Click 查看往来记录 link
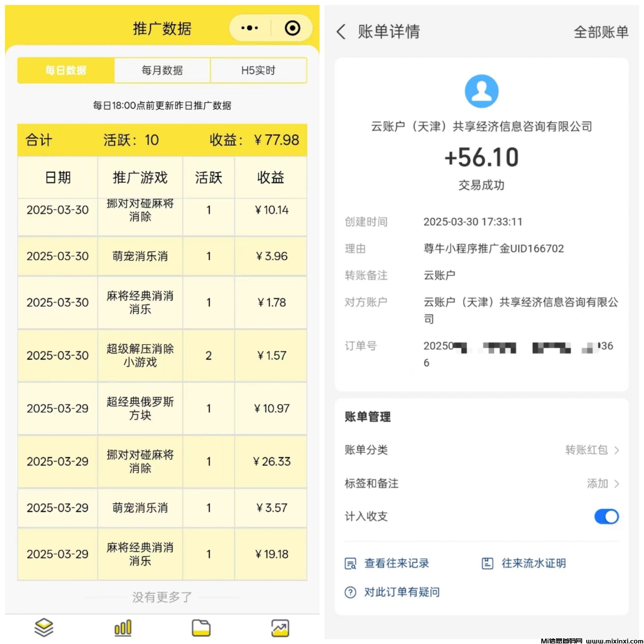The image size is (644, 644). (396, 563)
